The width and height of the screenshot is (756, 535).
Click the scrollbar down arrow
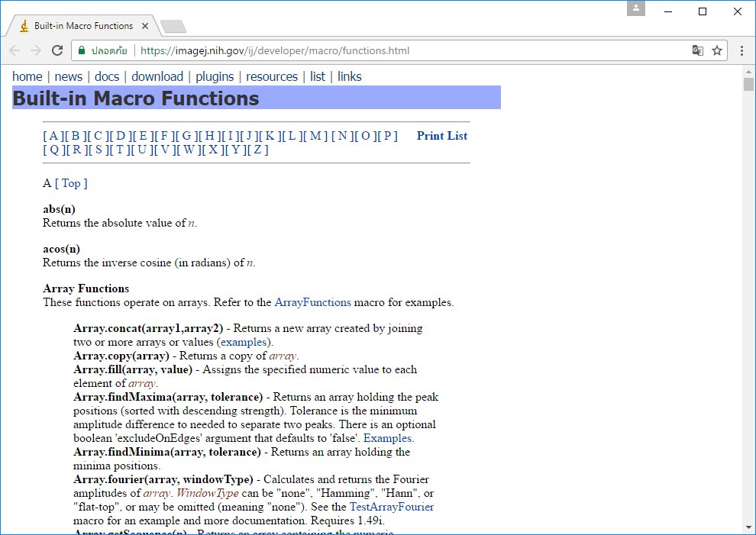click(749, 526)
